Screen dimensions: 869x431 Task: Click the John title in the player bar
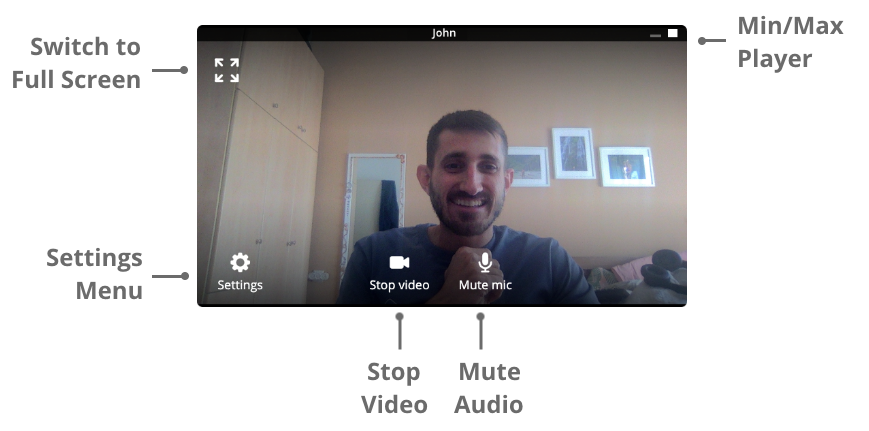444,33
